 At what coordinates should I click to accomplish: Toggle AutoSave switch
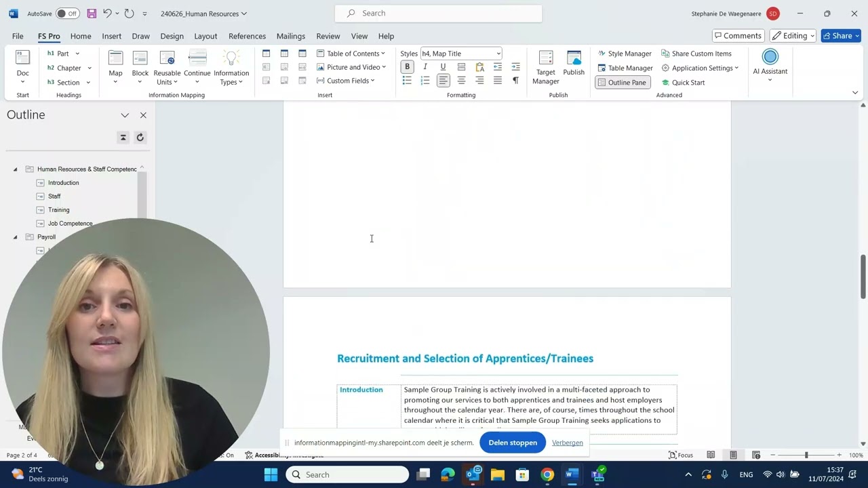[x=67, y=14]
